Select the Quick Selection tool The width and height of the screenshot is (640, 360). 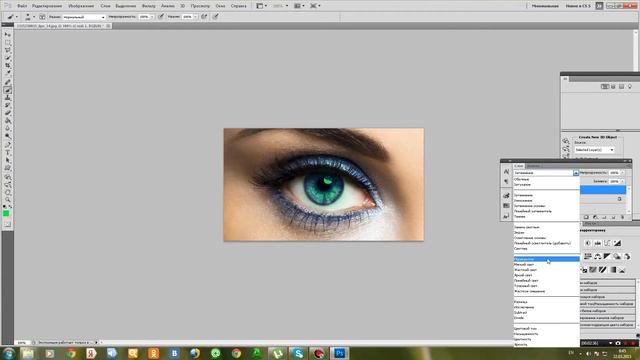pos(8,58)
